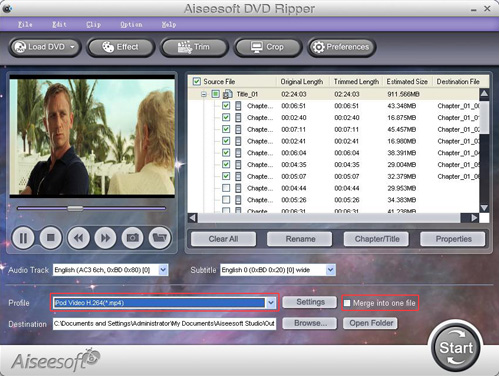The height and width of the screenshot is (376, 500).
Task: Click the file list scroll up arrow
Action: [484, 94]
